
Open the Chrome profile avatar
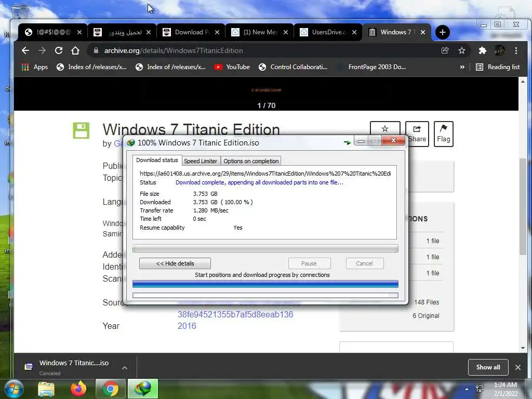[x=499, y=50]
